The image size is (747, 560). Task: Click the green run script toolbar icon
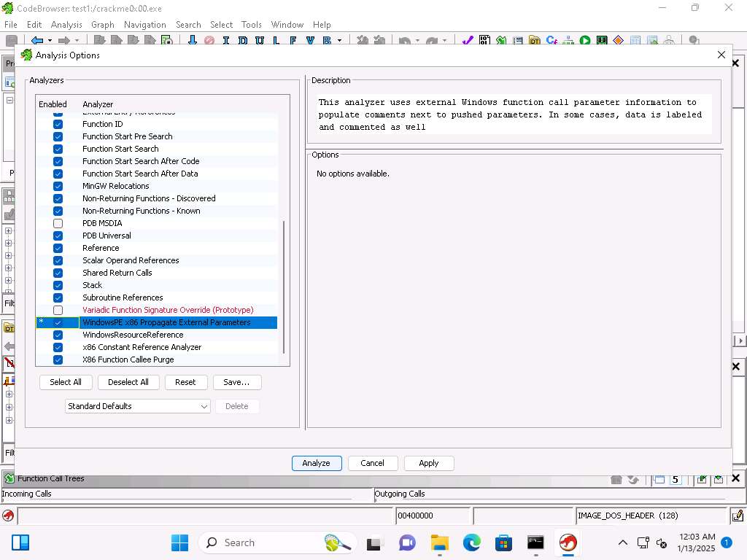pyautogui.click(x=585, y=41)
